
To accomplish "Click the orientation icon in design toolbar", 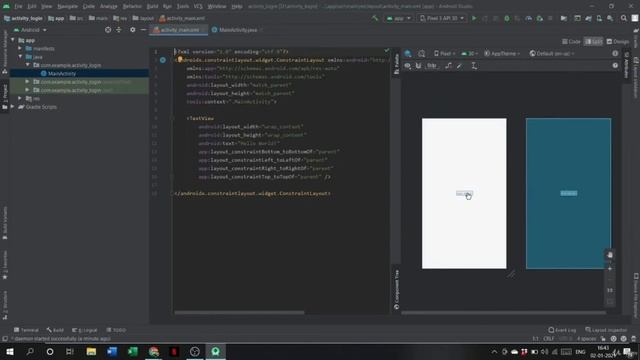I will pos(422,53).
